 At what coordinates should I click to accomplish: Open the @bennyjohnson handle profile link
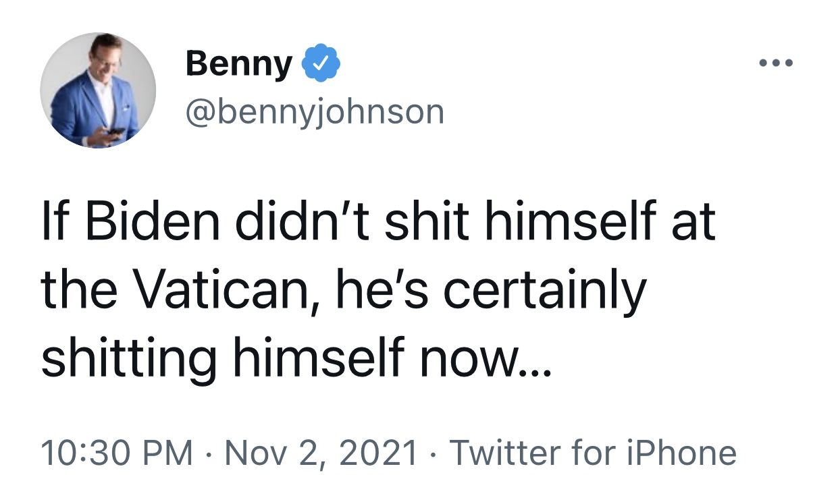(314, 112)
